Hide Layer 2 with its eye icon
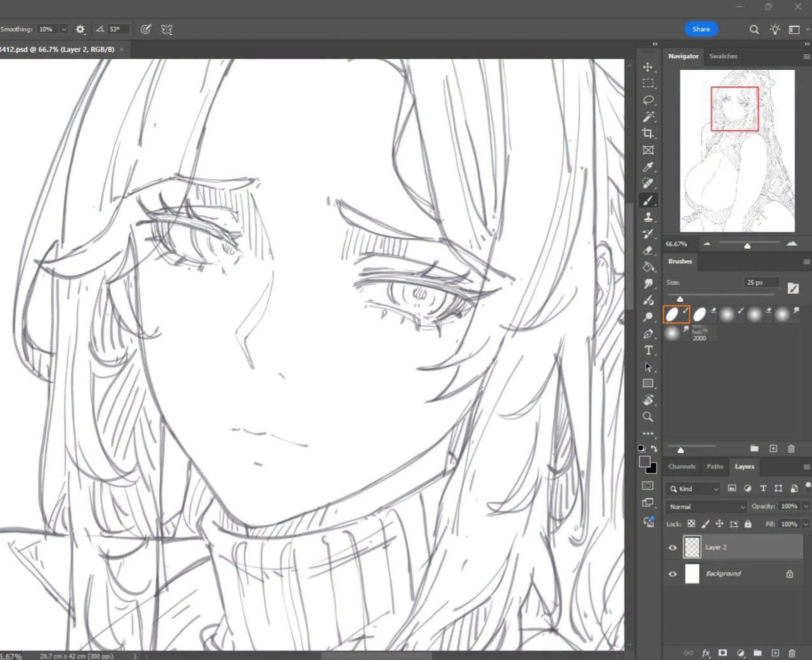The image size is (812, 660). 672,547
